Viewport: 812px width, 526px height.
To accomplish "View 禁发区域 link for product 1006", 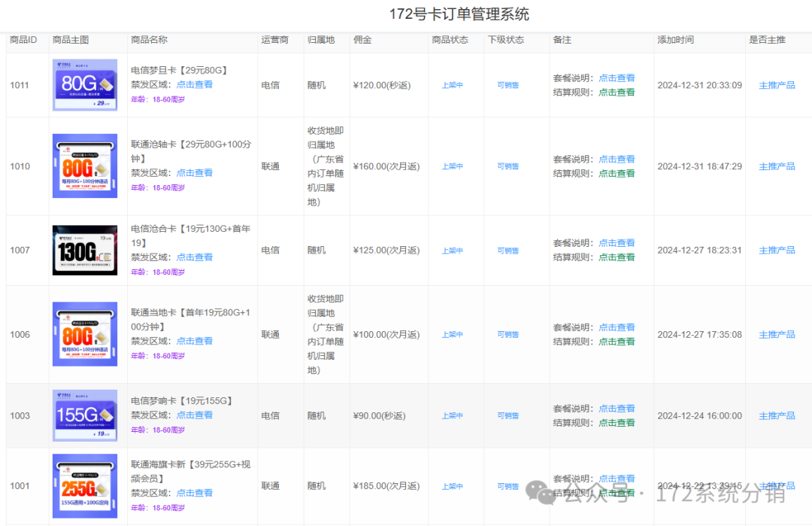I will click(194, 341).
